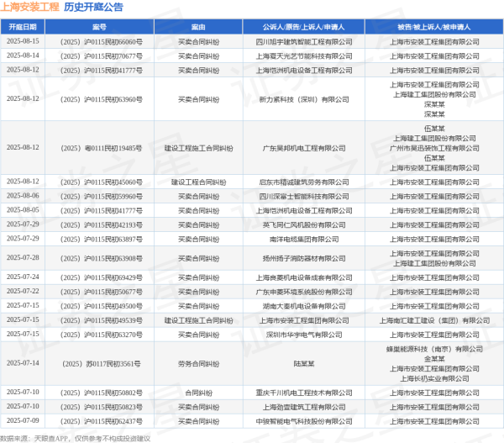Viewport: 504px width, 443px height.
Task: Click the date cell 2025-07-28
Action: point(23,258)
